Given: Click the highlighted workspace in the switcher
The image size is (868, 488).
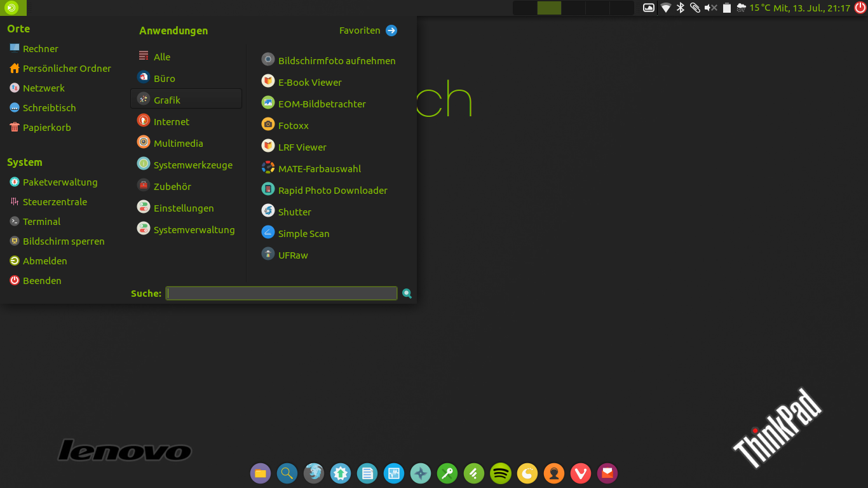Looking at the screenshot, I should (x=549, y=8).
